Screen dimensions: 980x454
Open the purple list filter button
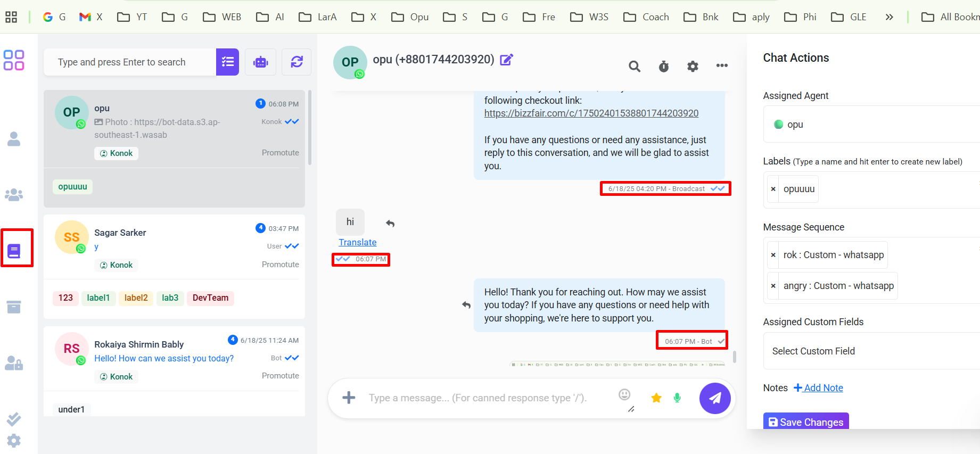click(x=227, y=62)
